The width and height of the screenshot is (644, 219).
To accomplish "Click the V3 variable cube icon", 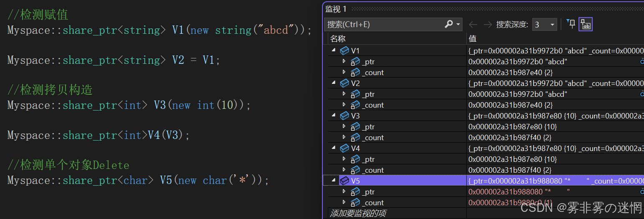I will click(x=345, y=116).
